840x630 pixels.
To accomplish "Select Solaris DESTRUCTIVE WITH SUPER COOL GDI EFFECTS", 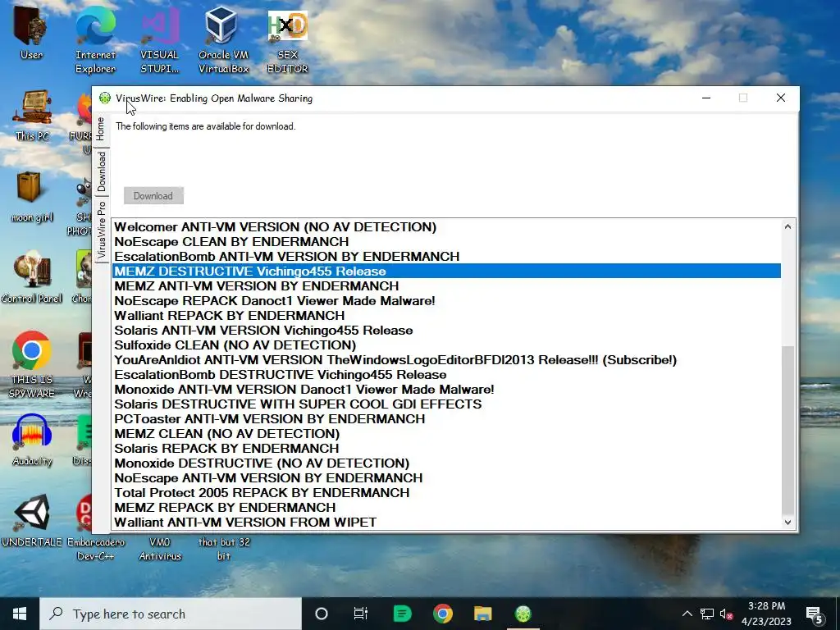I will tap(446, 404).
